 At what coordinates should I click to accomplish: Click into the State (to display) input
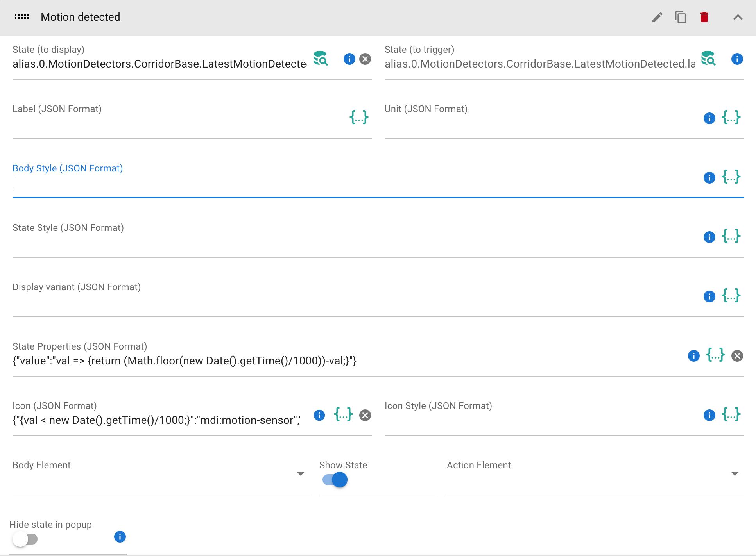click(159, 64)
